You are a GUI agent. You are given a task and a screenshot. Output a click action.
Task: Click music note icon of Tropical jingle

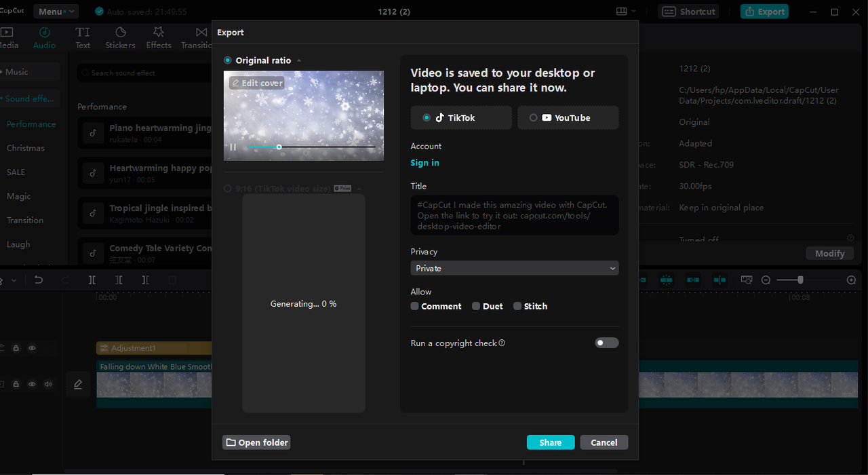(93, 213)
